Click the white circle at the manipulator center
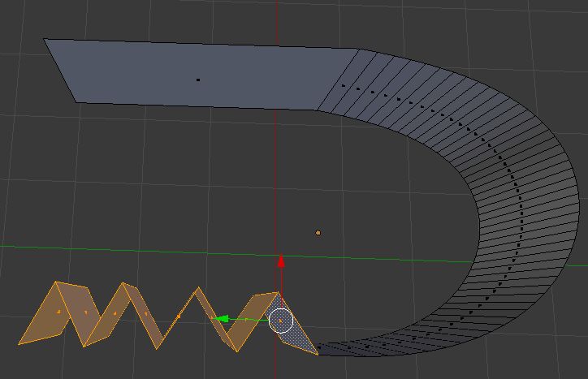The width and height of the screenshot is (588, 379). click(281, 321)
